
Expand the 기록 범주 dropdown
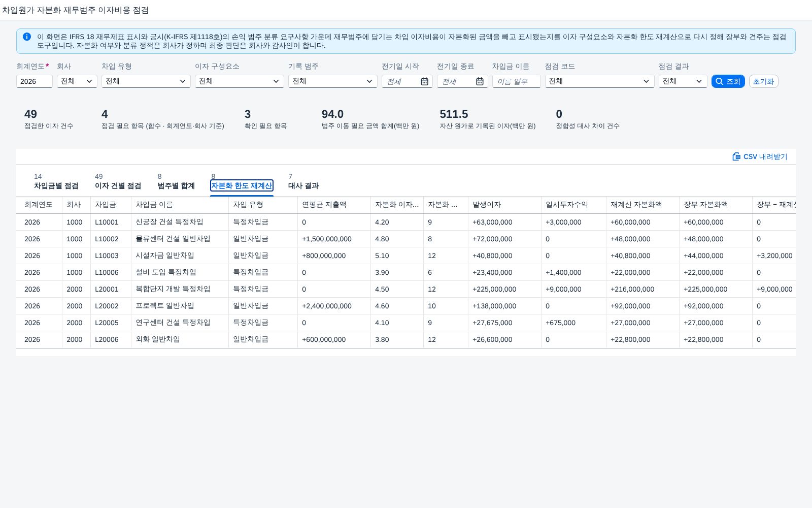333,81
